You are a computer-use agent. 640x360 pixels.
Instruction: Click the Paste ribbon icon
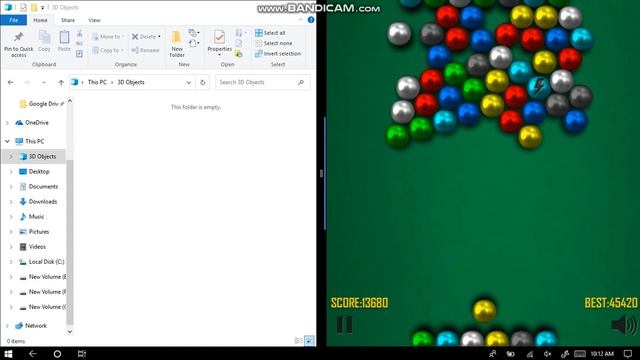click(64, 41)
